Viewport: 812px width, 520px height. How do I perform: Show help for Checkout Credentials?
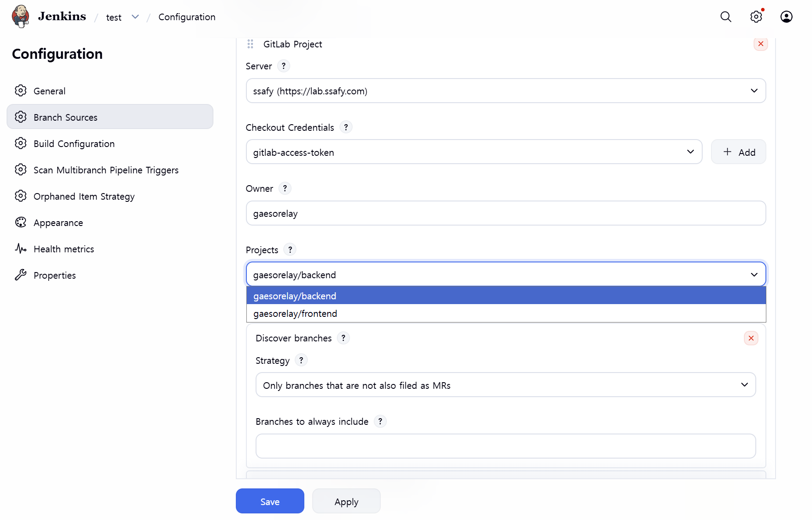tap(346, 127)
